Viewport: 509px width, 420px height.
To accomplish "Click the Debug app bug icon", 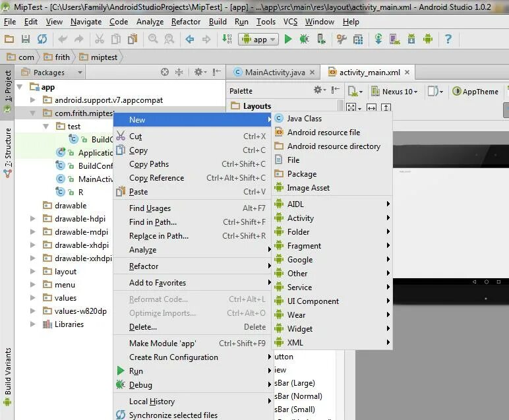I will click(x=304, y=40).
